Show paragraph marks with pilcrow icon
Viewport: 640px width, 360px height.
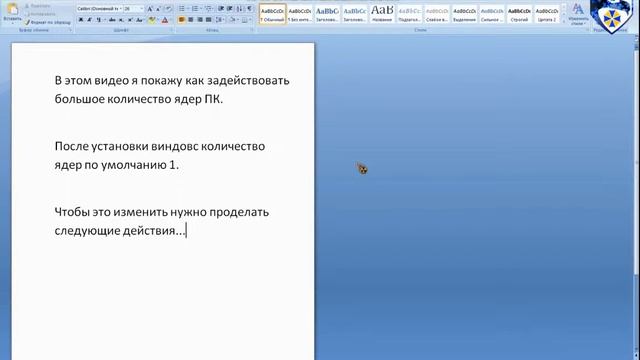coord(249,9)
